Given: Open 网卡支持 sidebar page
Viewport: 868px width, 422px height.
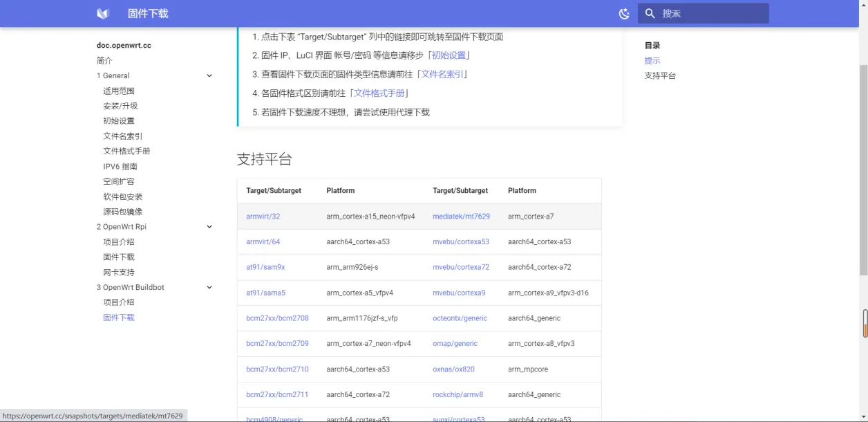Looking at the screenshot, I should pos(119,273).
